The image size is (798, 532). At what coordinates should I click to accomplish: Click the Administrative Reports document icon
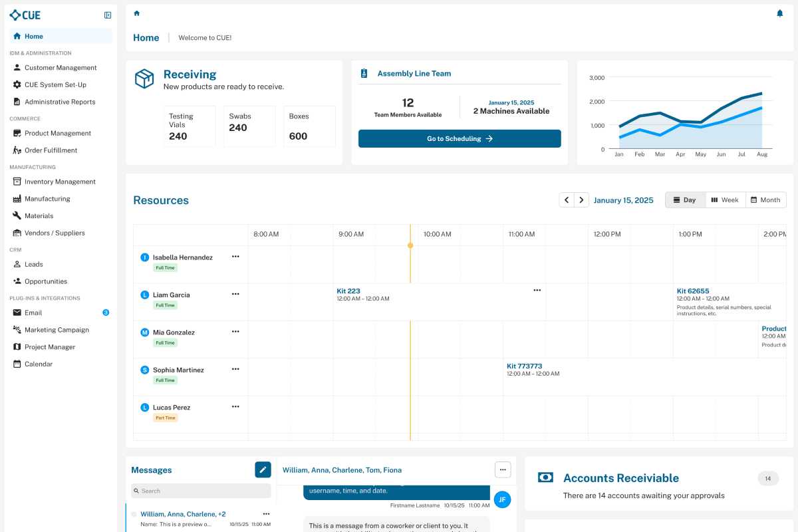tap(17, 102)
